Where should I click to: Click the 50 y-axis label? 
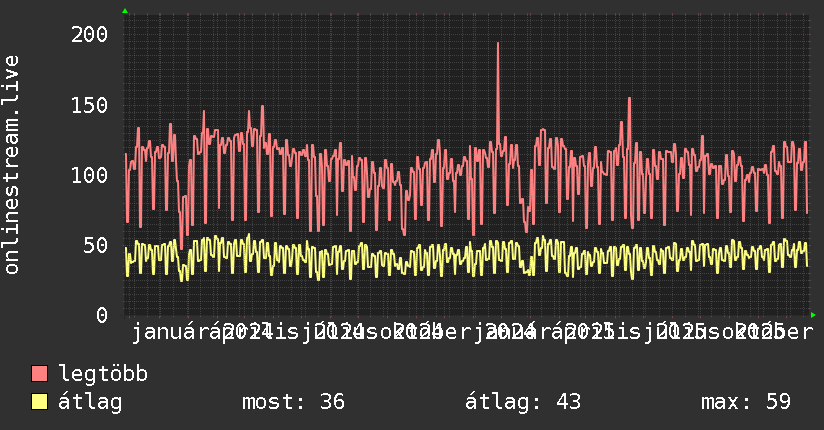tap(96, 245)
